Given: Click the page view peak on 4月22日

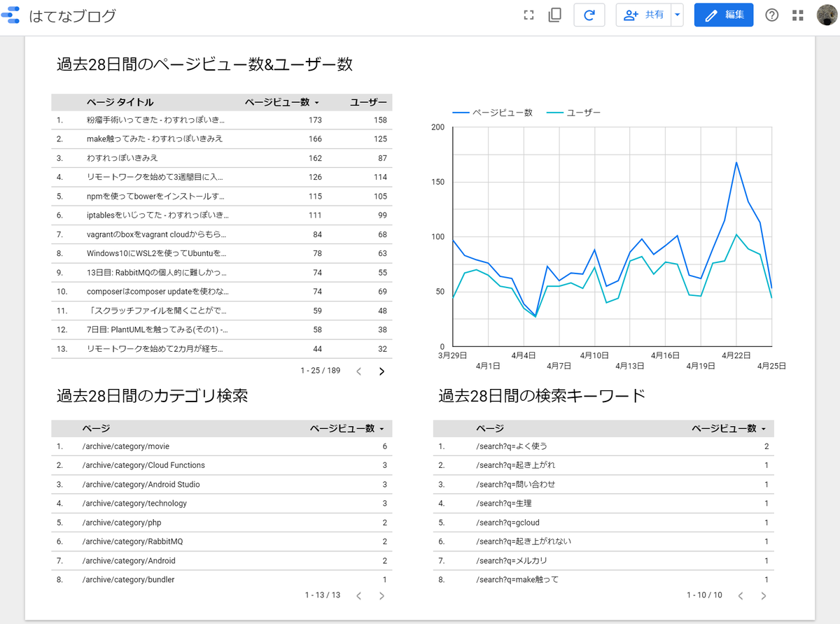Looking at the screenshot, I should (x=736, y=162).
